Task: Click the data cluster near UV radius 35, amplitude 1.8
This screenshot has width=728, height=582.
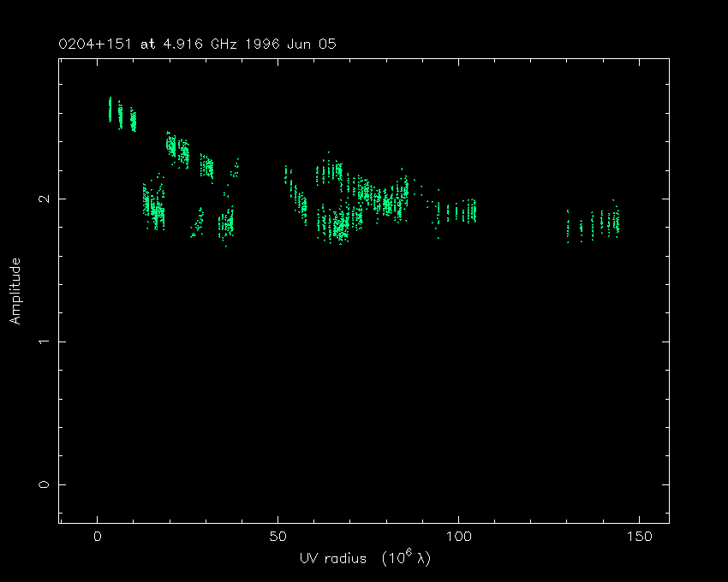Action: tap(225, 224)
